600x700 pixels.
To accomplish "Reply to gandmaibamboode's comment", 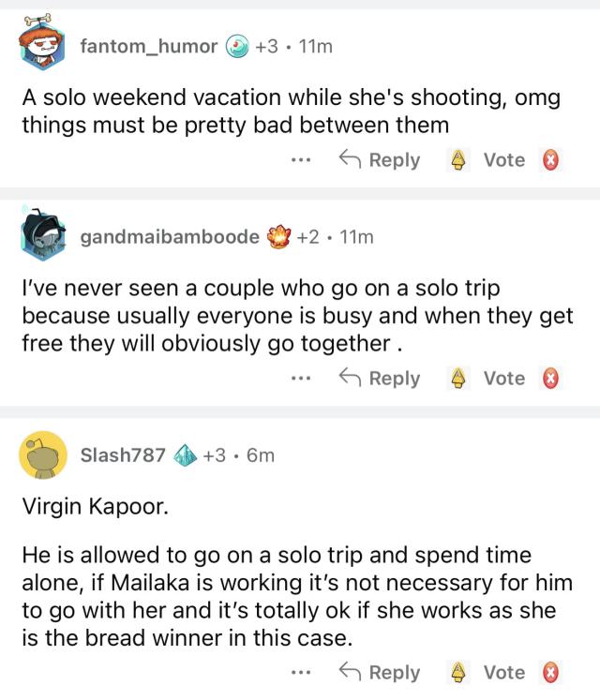I will tap(380, 379).
